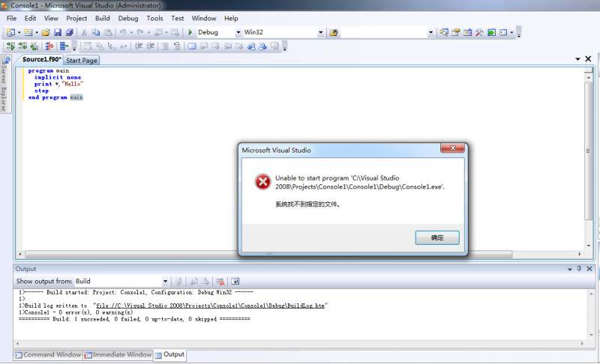This screenshot has width=600, height=364.
Task: Open the BuildLog.htm file link in the Output
Action: 210,306
